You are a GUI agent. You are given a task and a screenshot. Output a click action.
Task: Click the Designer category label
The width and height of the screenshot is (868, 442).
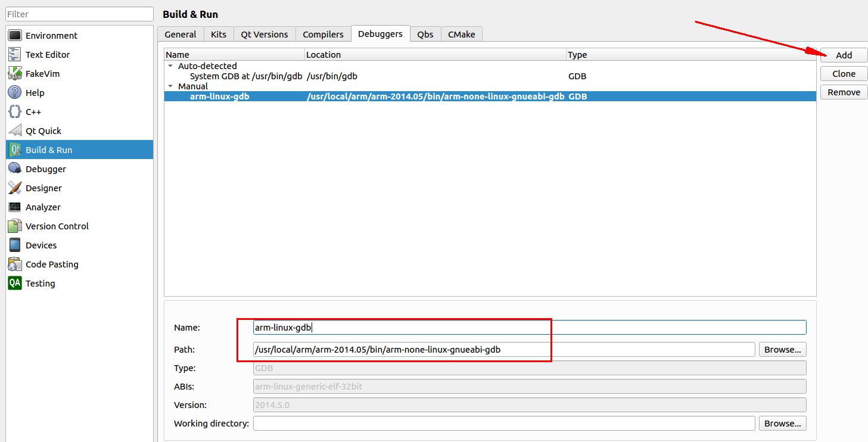coord(43,188)
